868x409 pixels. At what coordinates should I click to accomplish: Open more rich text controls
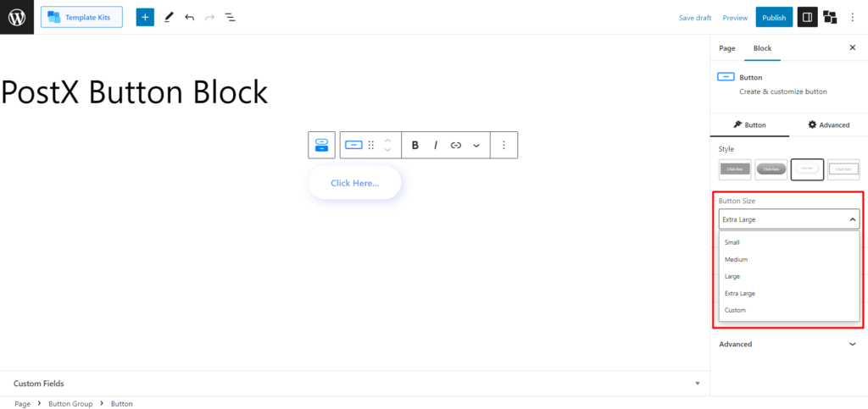coord(476,145)
